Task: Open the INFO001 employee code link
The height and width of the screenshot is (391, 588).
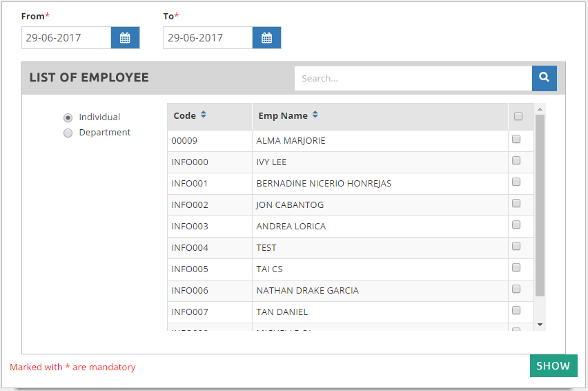Action: tap(190, 184)
